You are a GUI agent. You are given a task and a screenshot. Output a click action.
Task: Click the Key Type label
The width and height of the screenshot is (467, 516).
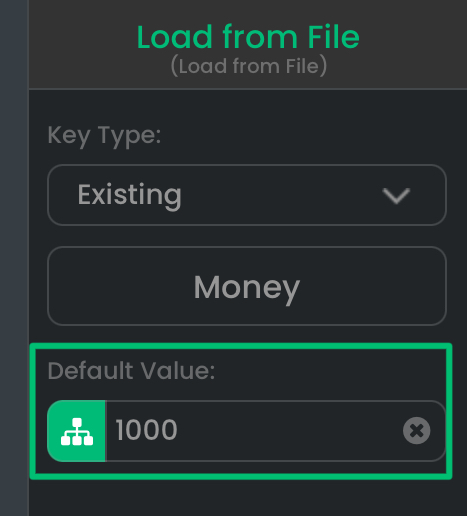104,136
